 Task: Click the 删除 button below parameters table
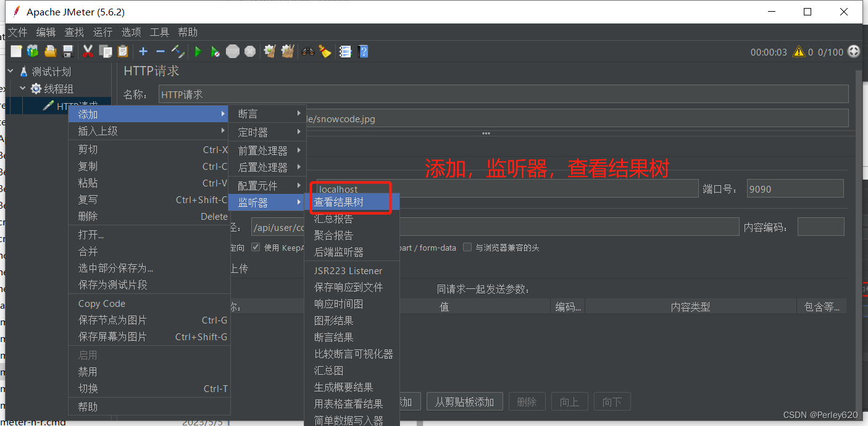[527, 402]
